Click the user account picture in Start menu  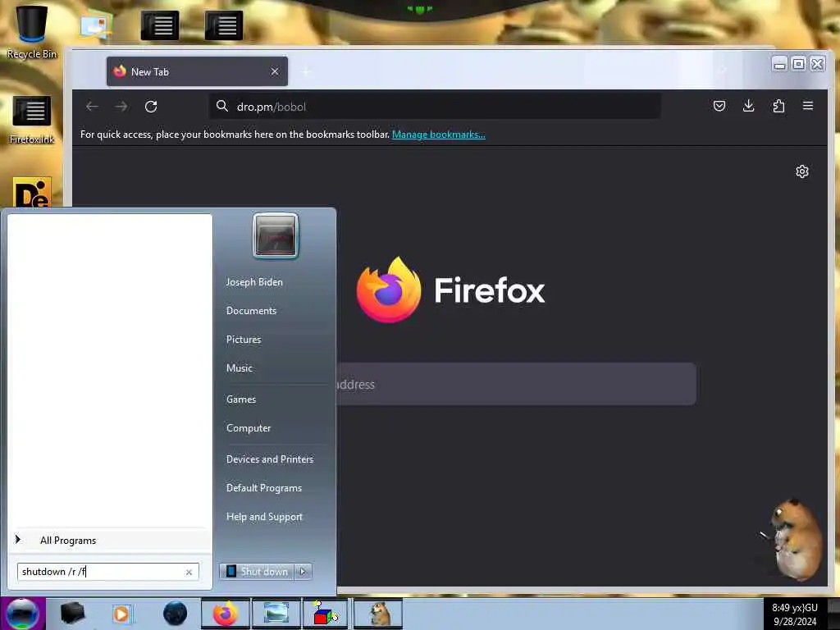click(x=276, y=236)
